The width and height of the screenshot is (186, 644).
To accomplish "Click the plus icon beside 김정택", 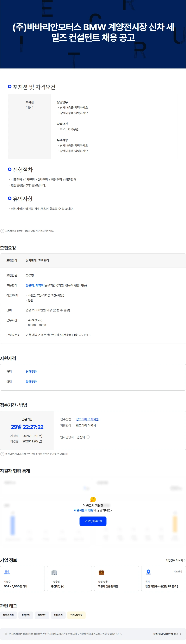I will [x=88, y=437].
